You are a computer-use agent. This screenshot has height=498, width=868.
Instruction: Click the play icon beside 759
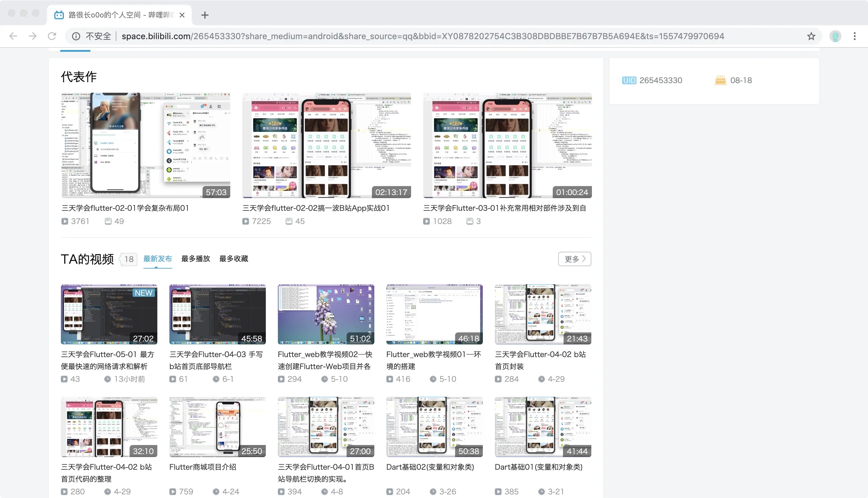tap(172, 491)
